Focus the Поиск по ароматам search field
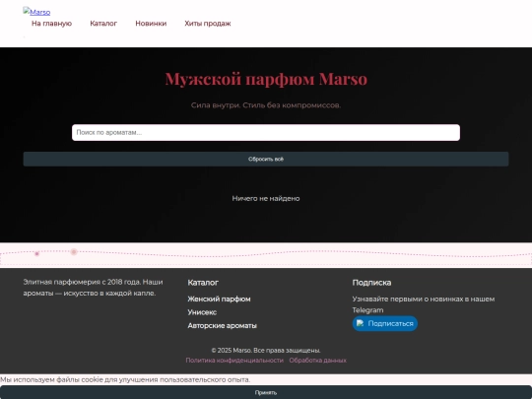 point(266,132)
